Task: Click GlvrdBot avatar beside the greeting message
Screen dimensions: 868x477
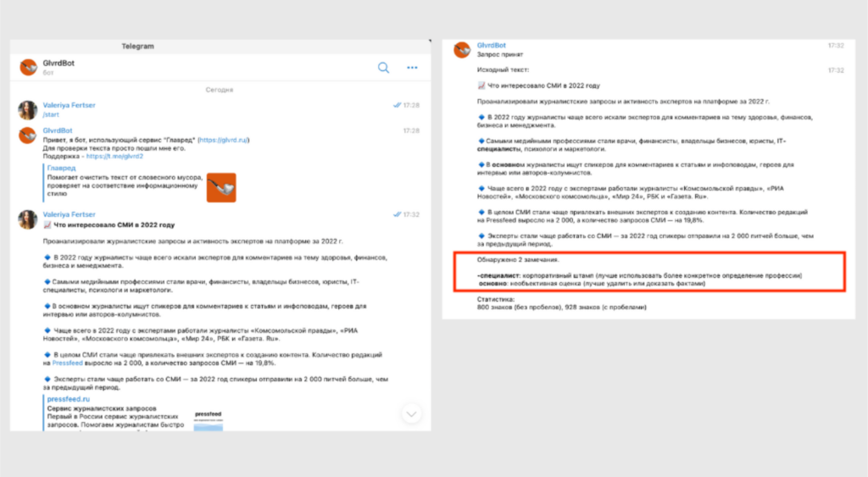Action: click(x=28, y=136)
